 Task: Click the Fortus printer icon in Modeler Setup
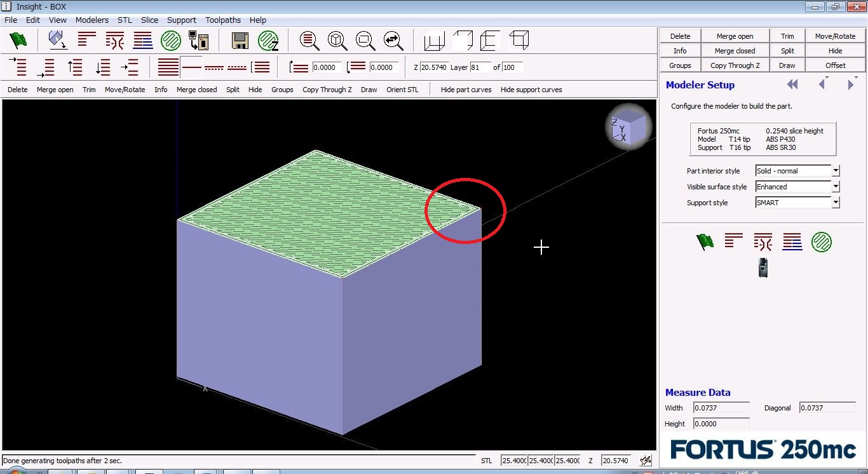point(763,267)
